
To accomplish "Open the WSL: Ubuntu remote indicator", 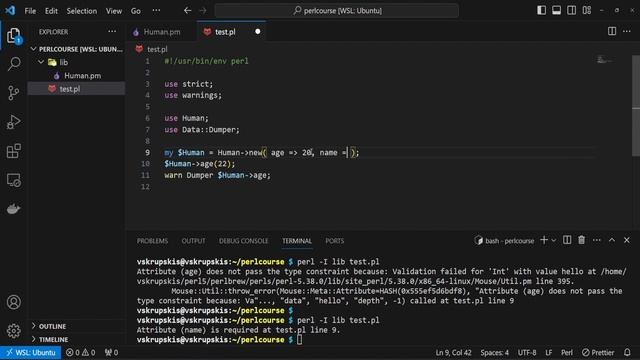I will tap(31, 352).
